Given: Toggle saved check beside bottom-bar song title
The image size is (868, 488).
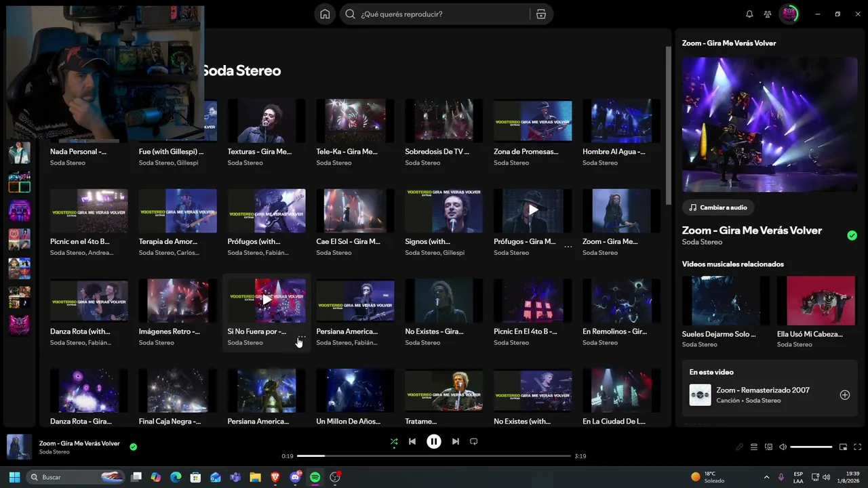Looking at the screenshot, I should click(133, 447).
